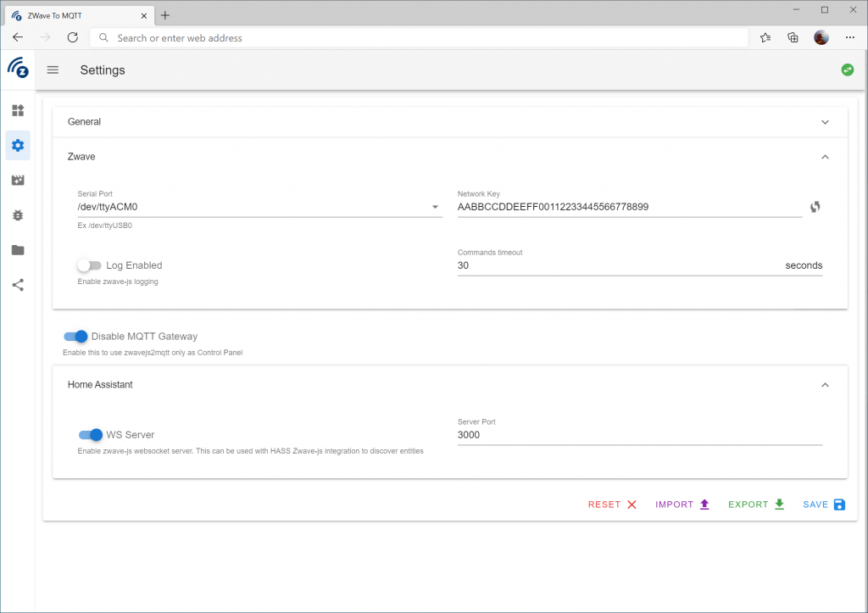Viewport: 868px width, 613px height.
Task: Open browser Collections icon
Action: point(793,37)
